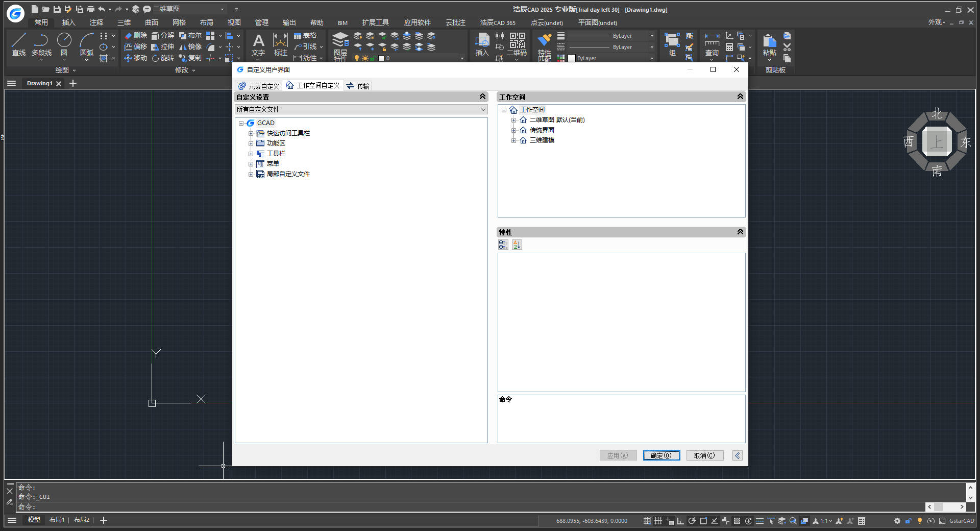The image size is (980, 531).
Task: Click the alphabetical sort icon in Properties panel
Action: click(517, 245)
